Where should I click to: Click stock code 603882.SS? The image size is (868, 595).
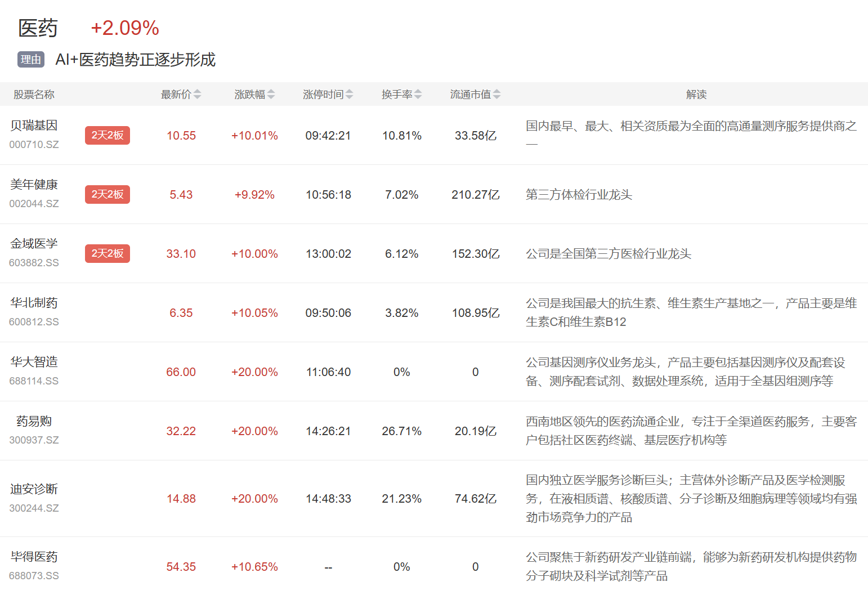[34, 263]
